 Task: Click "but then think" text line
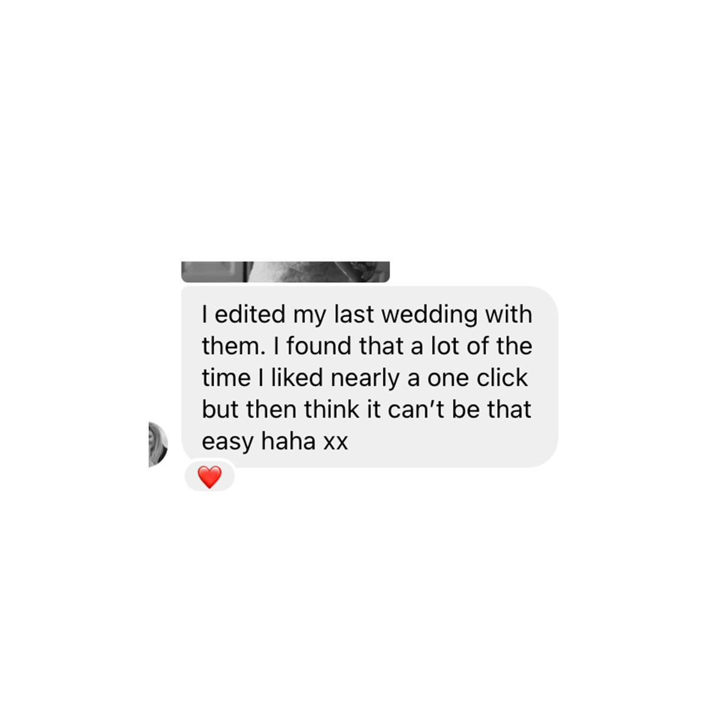pyautogui.click(x=281, y=409)
